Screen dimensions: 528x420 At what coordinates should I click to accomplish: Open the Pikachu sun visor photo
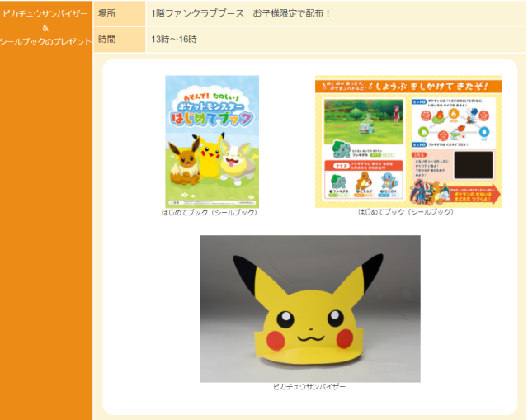click(x=309, y=309)
